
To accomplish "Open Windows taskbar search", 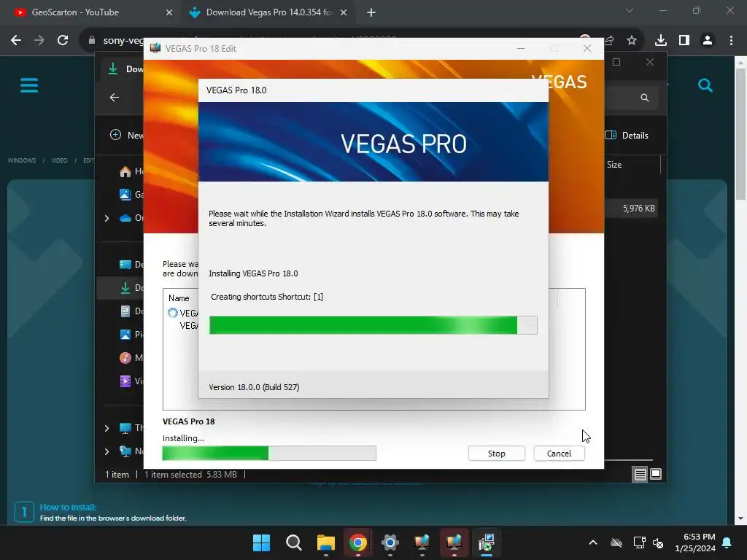I will (294, 542).
